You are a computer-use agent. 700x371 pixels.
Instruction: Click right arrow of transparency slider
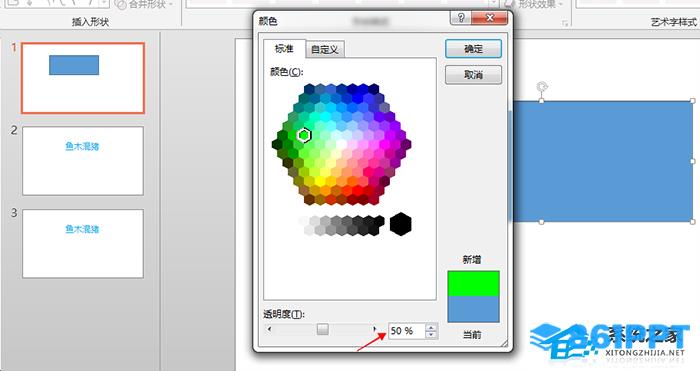click(375, 329)
